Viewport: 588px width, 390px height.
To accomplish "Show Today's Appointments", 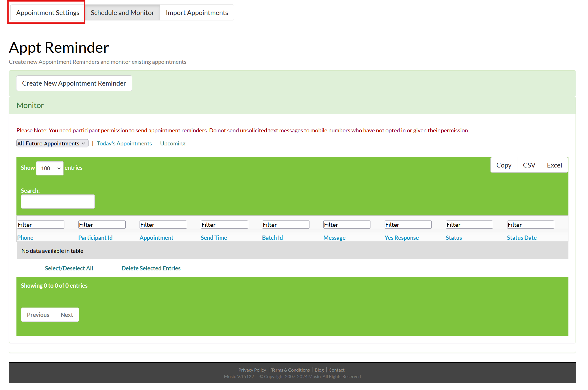I will [124, 143].
